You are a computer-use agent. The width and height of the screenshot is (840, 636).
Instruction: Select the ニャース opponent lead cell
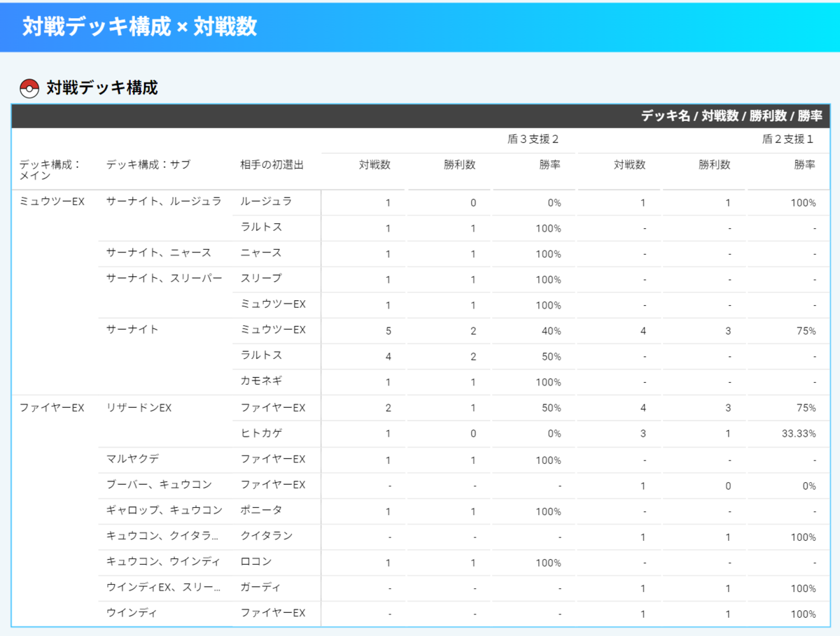(260, 253)
